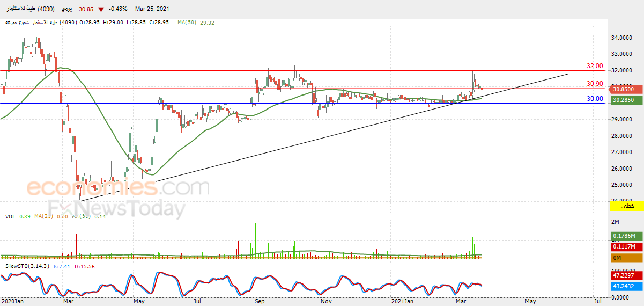Viewport: 644px width, 306px height.
Task: Click the 27.000 price axis label
Action: [620, 152]
